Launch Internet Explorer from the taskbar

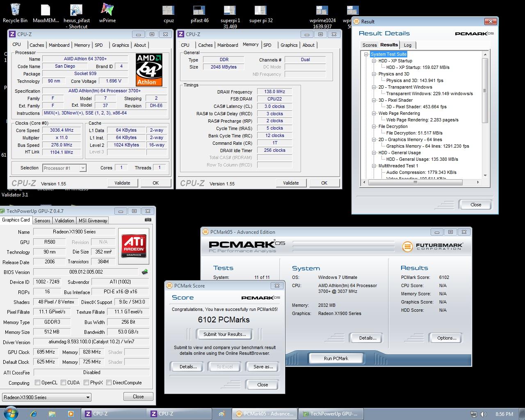point(34,414)
